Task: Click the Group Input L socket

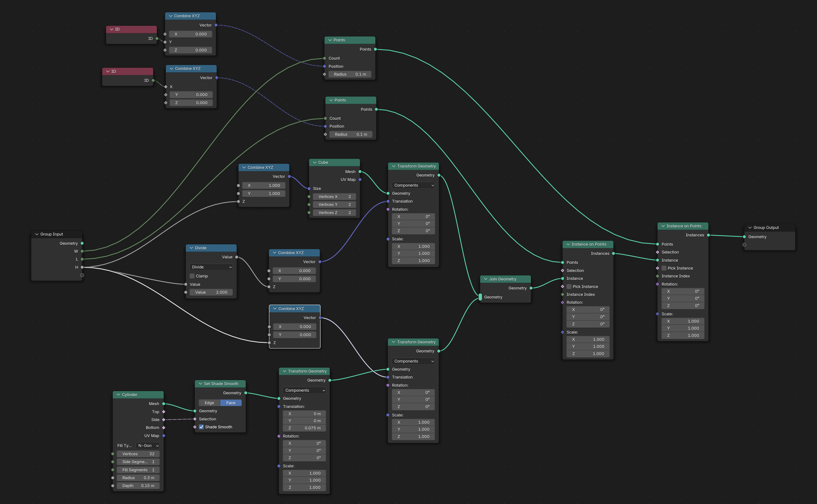Action: (82, 259)
